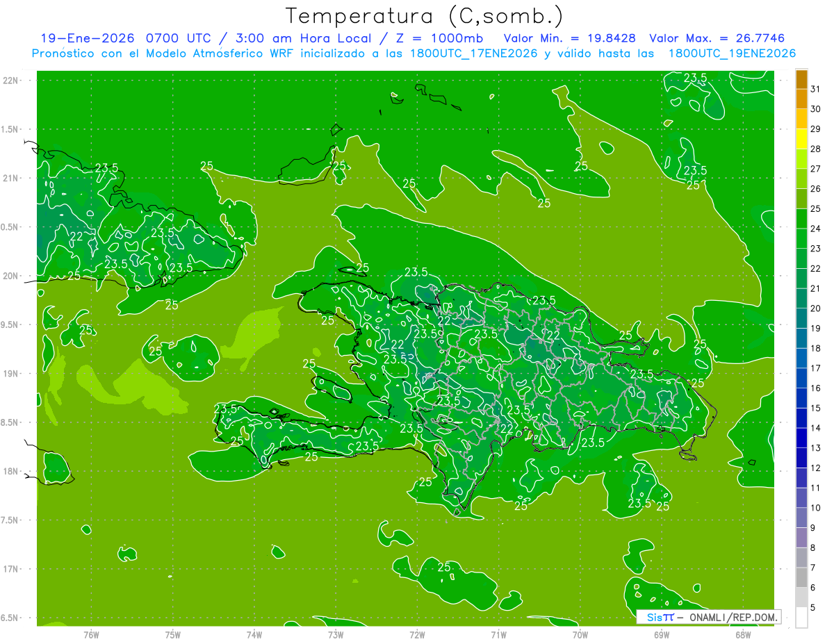Click the '25' value on the color scale
This screenshot has height=644, width=834.
(816, 208)
